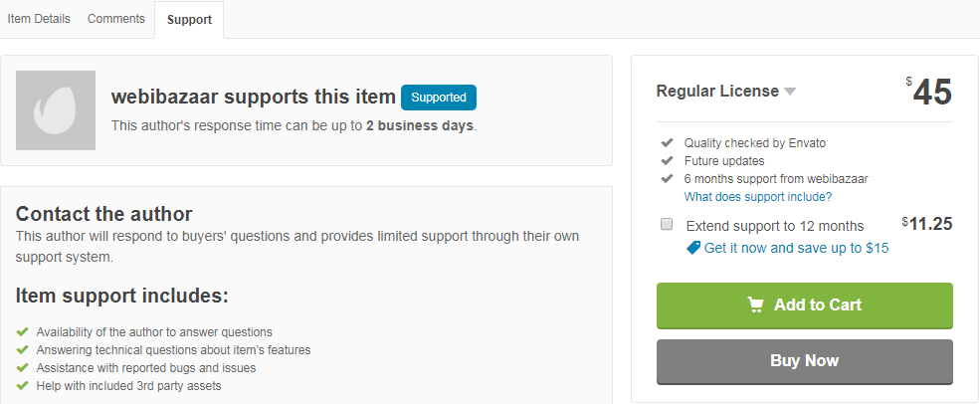980x404 pixels.
Task: Expand the Regular License dropdown arrow
Action: (790, 92)
